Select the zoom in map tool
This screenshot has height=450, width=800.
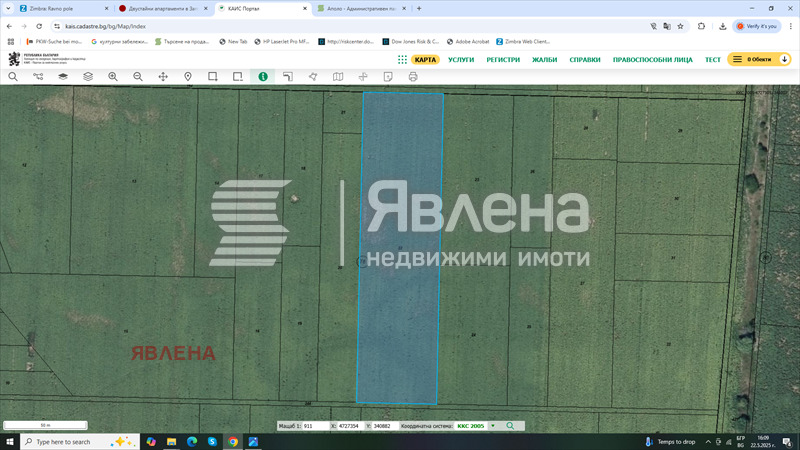click(x=113, y=76)
